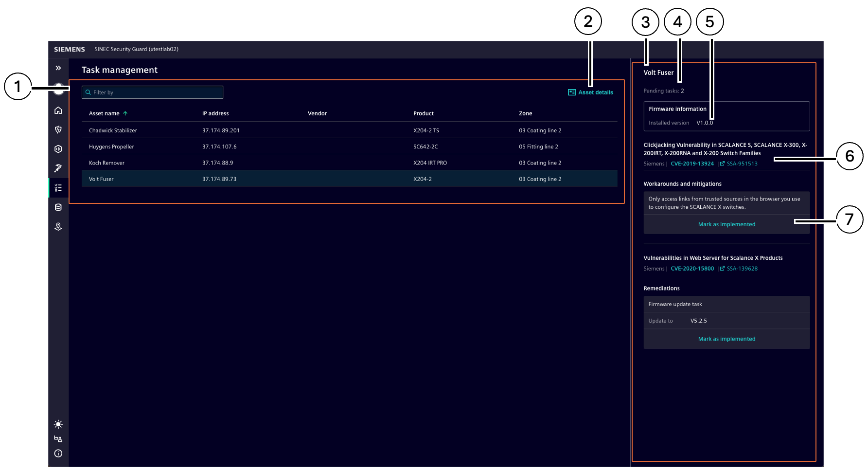Click installed version V1.0.0 value
This screenshot has height=472, width=868.
(705, 123)
